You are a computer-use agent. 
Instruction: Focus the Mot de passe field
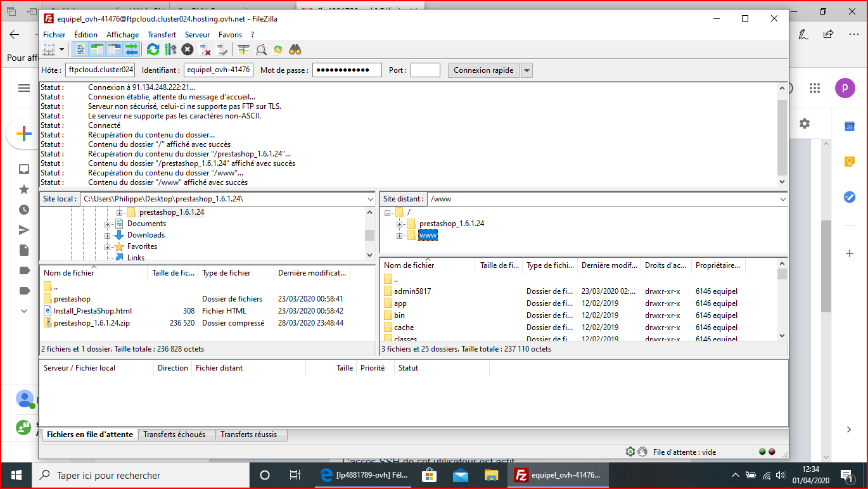click(347, 70)
